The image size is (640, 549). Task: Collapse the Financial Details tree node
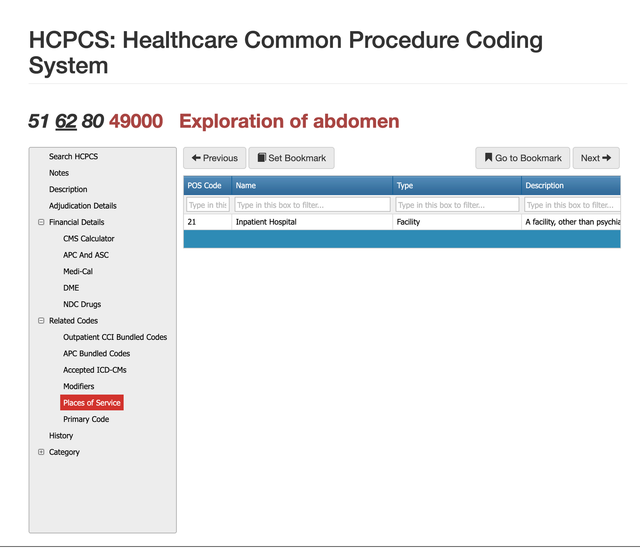click(x=41, y=222)
